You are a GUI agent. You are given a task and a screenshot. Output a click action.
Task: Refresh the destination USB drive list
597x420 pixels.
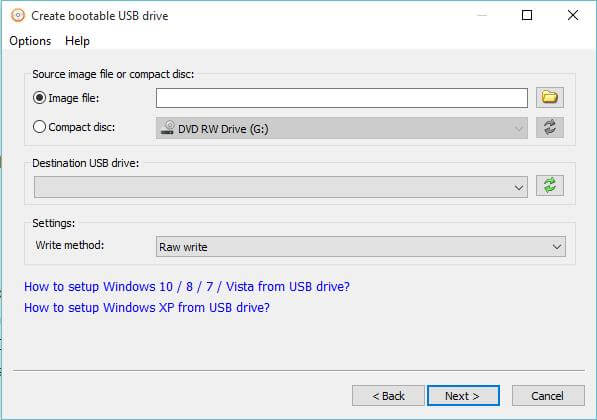[550, 186]
